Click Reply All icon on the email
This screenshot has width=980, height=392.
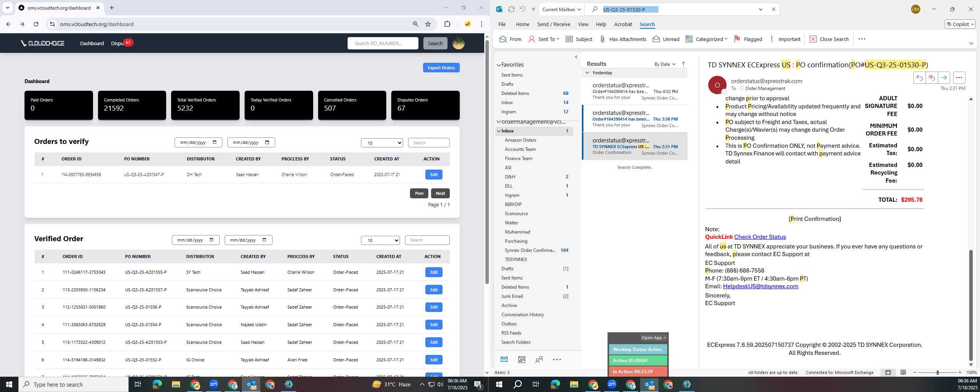[x=931, y=78]
